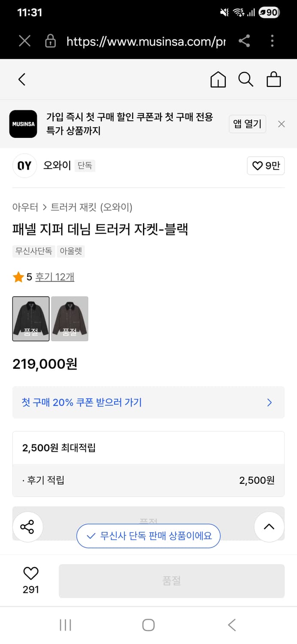This screenshot has width=297, height=644.
Task: Tap the browser three-dot menu icon
Action: tap(272, 41)
